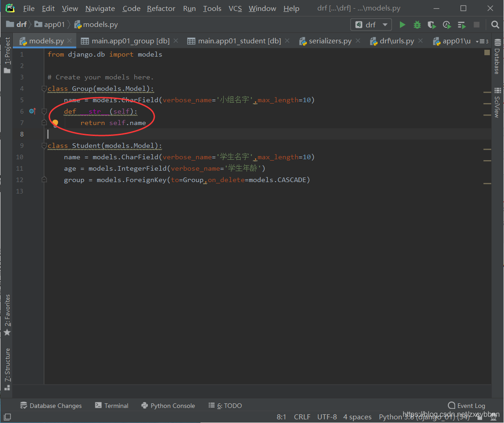The image size is (504, 423).
Task: Collapse the Student class fold marker
Action: 44,146
